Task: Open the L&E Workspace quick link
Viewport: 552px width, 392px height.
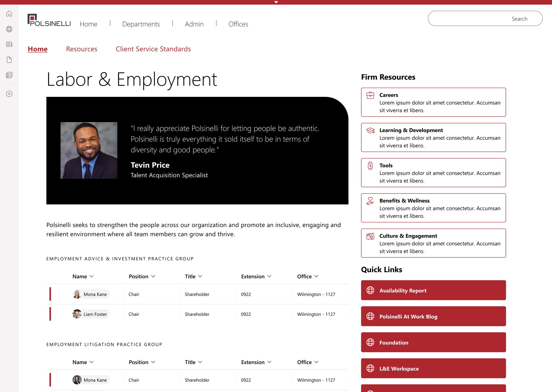Action: 433,368
